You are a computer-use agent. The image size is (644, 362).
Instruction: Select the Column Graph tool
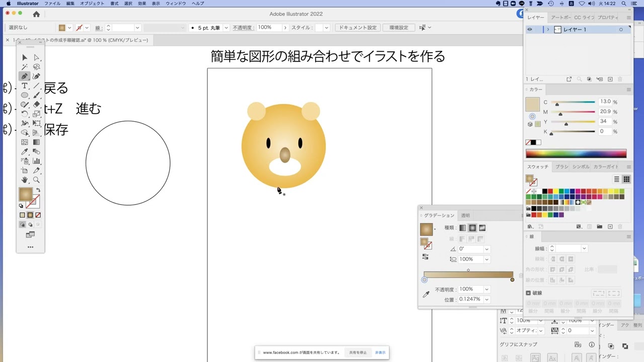pos(36,161)
